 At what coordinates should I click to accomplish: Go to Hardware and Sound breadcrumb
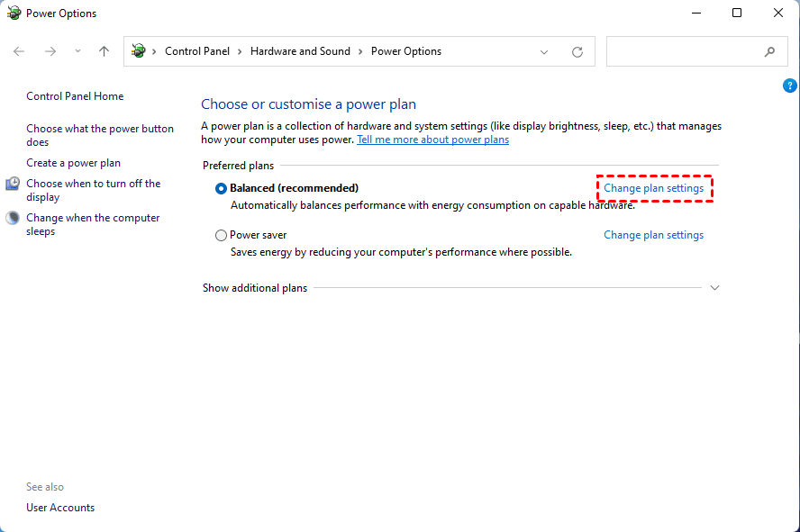click(x=300, y=51)
